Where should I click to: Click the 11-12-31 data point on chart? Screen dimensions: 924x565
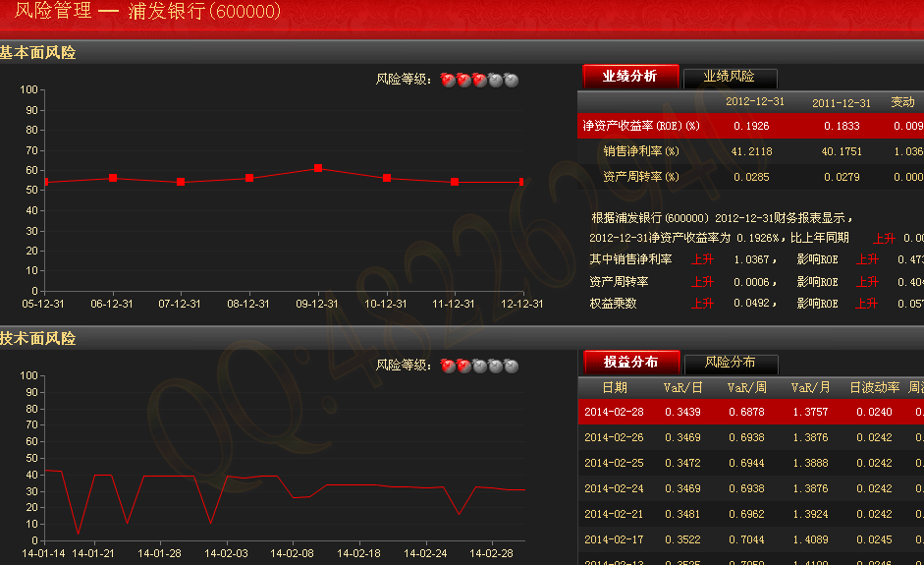pyautogui.click(x=455, y=182)
